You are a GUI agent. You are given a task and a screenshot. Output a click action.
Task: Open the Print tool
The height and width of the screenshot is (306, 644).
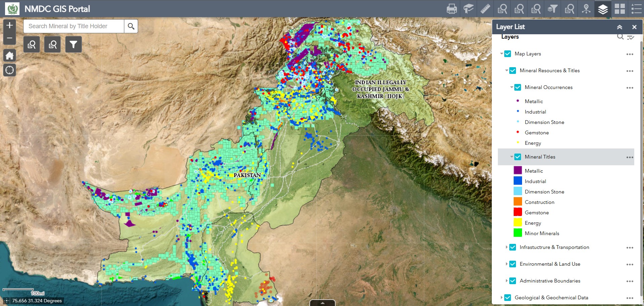452,9
